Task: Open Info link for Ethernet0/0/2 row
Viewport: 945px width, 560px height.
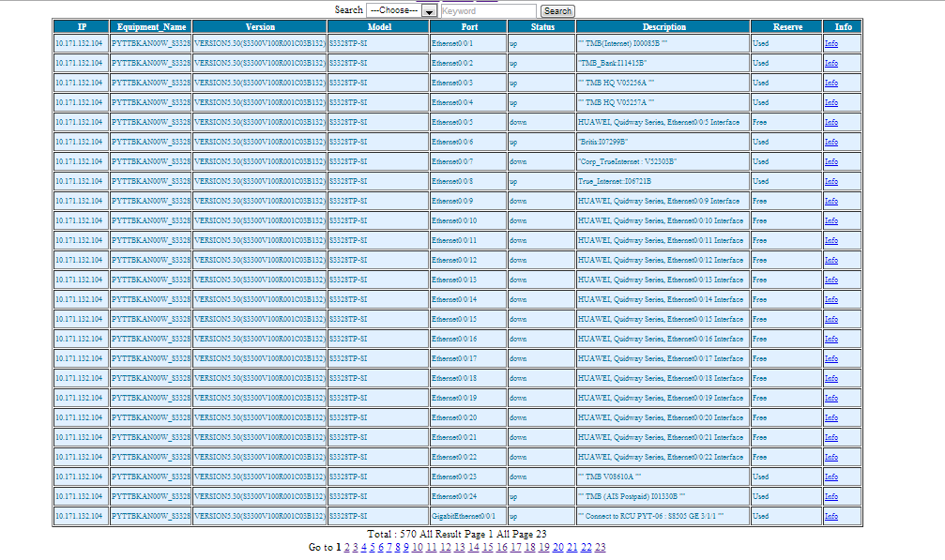Action: click(x=831, y=63)
